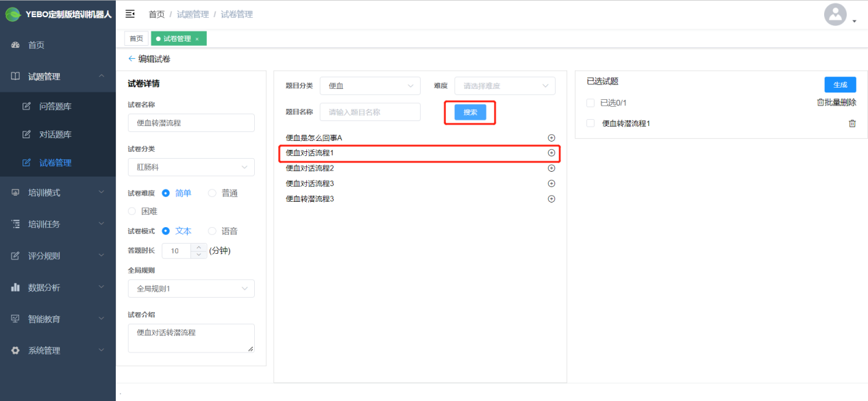868x401 pixels.
Task: Click the 试题管理 book icon
Action: [16, 77]
